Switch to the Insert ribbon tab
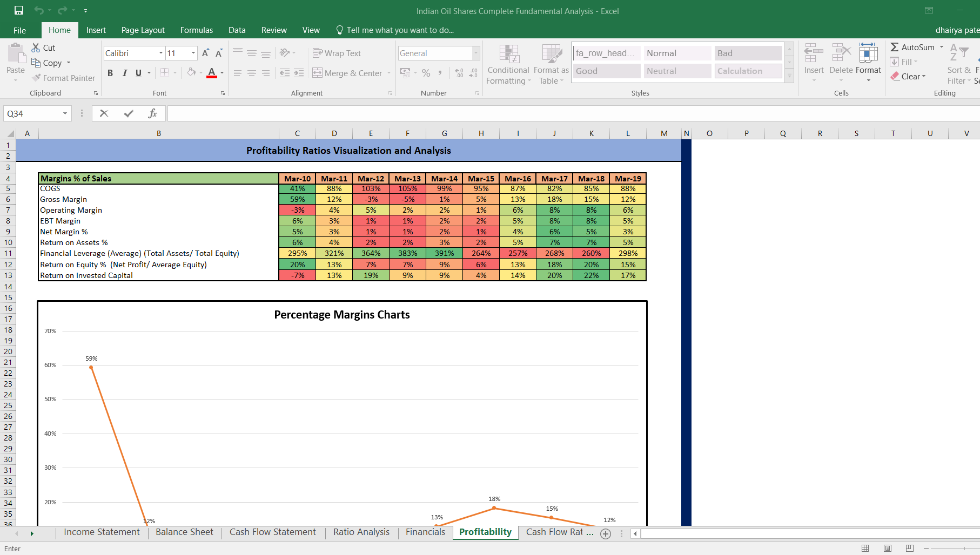This screenshot has height=555, width=980. (96, 30)
